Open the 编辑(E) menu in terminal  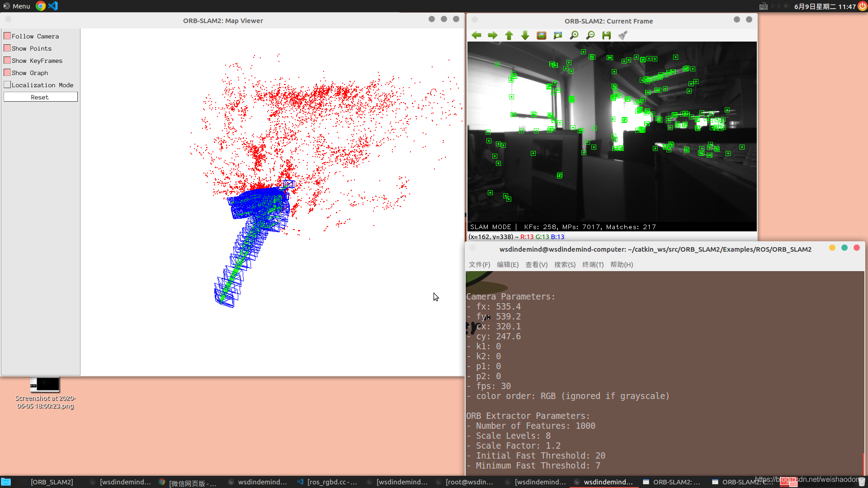point(508,265)
